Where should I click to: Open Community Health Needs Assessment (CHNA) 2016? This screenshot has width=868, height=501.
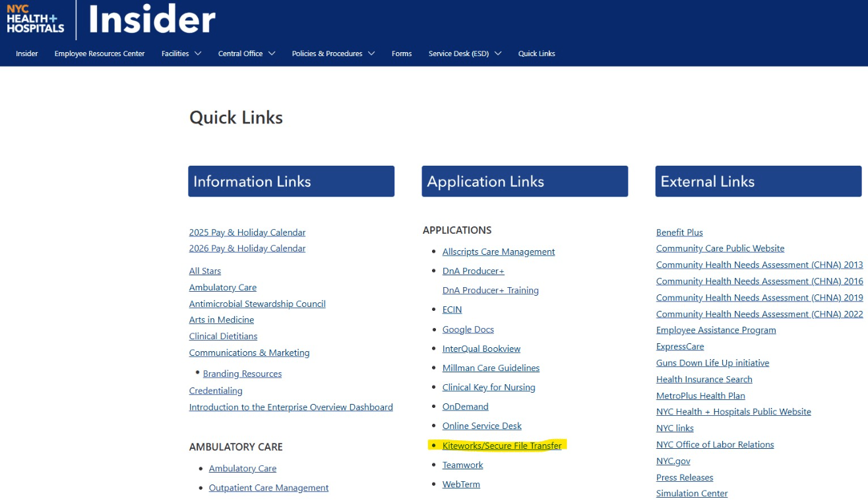(759, 281)
